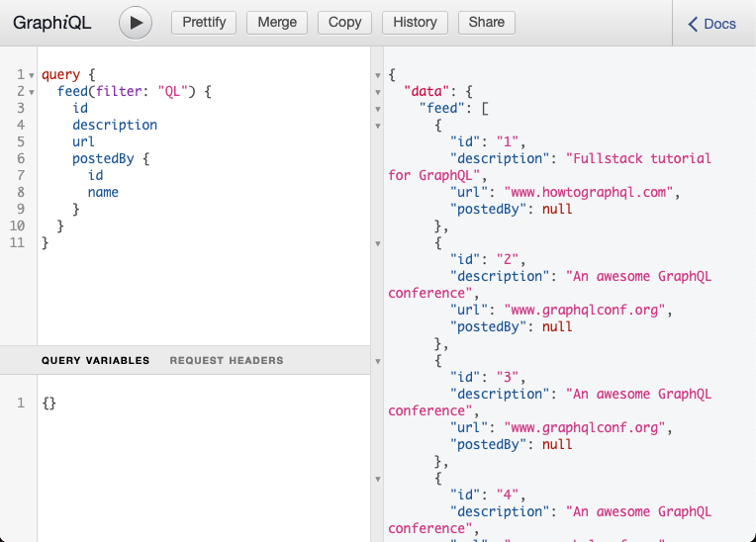Viewport: 756px width, 542px height.
Task: Click the filter argument value "QL"
Action: [172, 91]
